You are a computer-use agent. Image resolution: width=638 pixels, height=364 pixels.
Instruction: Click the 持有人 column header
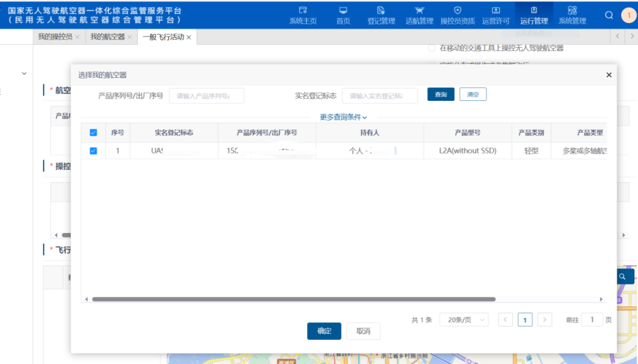(369, 132)
